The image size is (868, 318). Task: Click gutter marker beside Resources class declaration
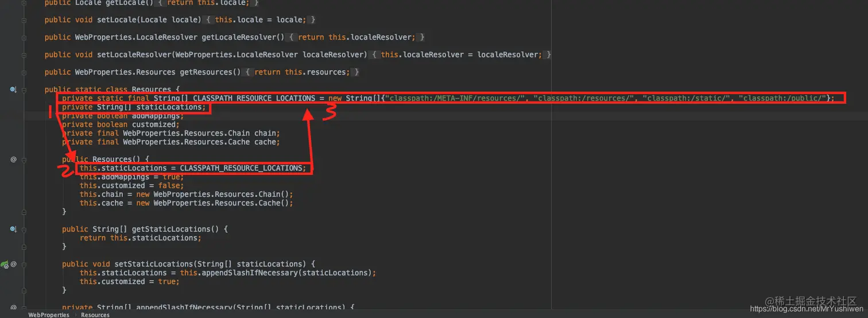tap(13, 90)
